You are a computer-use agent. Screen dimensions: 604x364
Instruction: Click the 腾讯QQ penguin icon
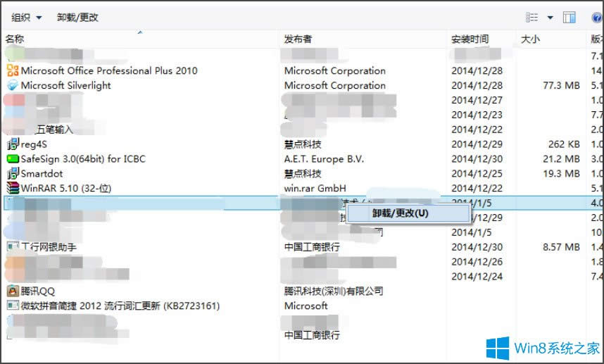(x=13, y=291)
